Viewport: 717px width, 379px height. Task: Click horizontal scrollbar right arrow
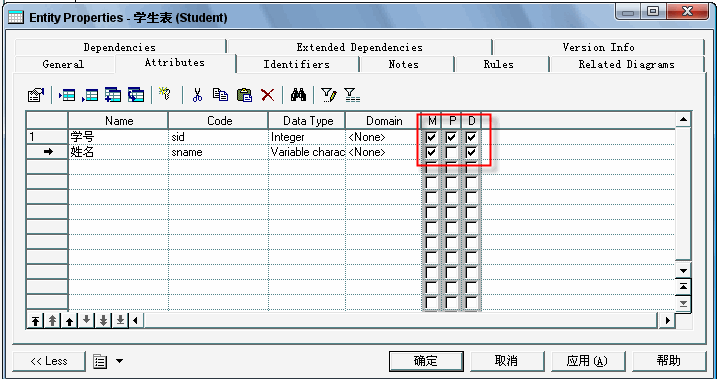point(668,320)
